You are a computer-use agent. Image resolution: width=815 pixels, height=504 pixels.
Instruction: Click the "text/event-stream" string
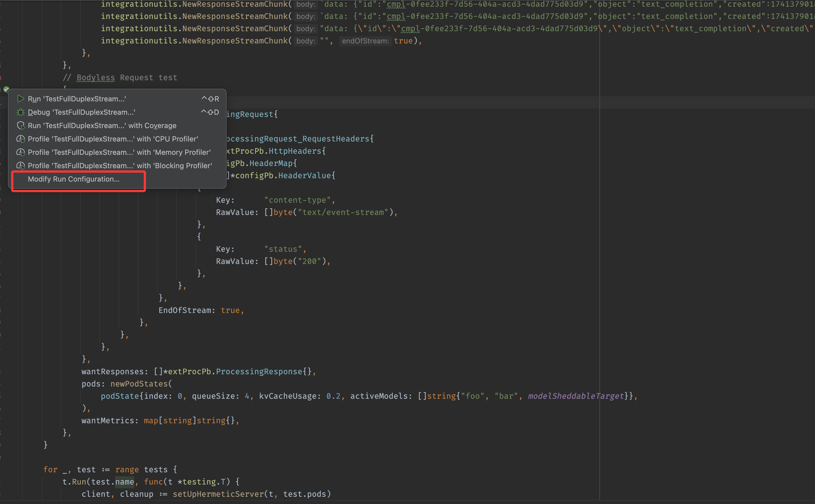click(343, 212)
